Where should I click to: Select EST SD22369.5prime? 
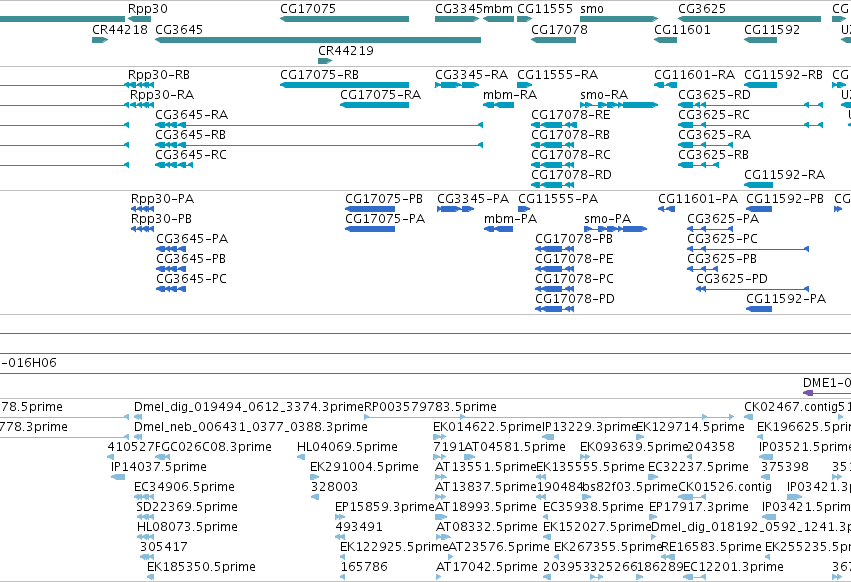[145, 517]
